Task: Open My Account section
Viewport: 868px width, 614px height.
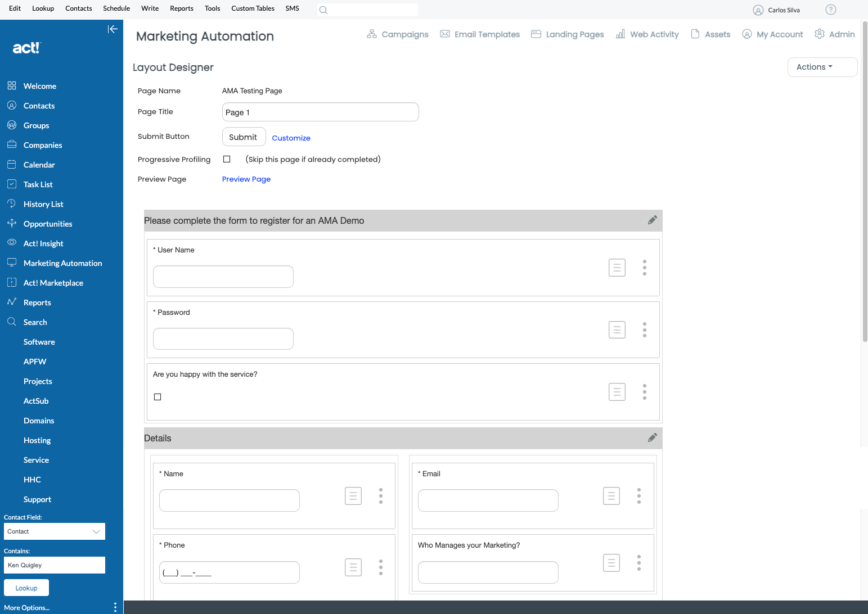Action: pos(772,34)
